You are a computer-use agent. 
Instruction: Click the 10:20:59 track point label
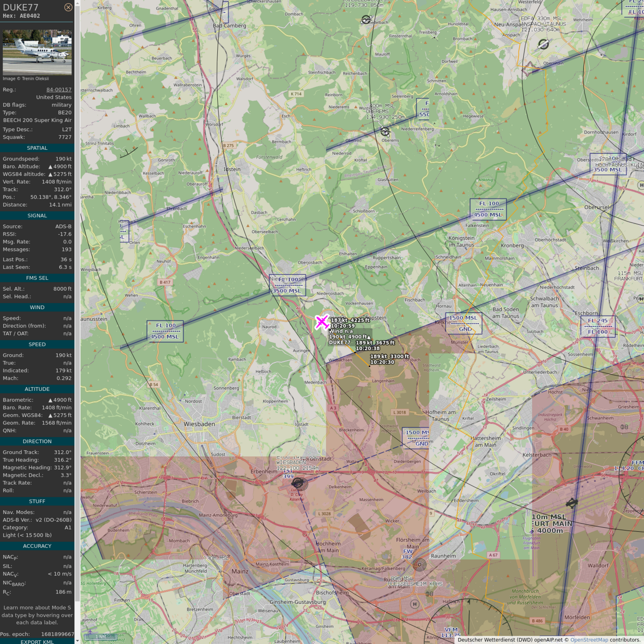coord(343,326)
